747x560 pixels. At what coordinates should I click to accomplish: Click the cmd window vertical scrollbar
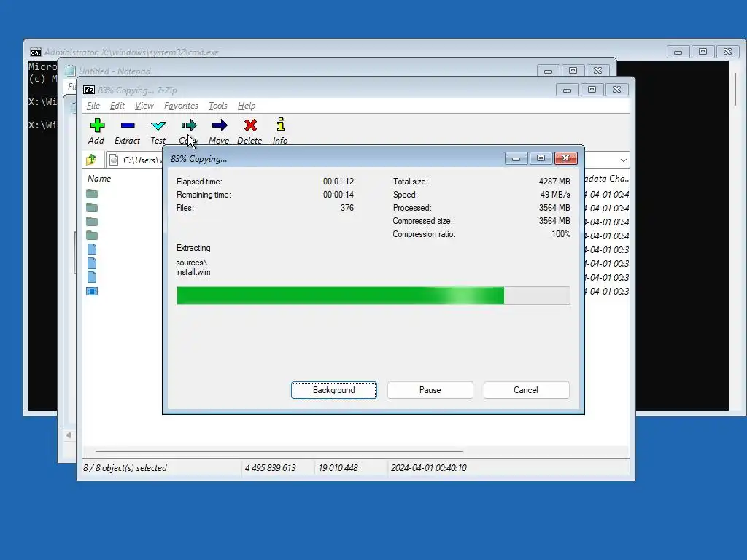[x=735, y=89]
